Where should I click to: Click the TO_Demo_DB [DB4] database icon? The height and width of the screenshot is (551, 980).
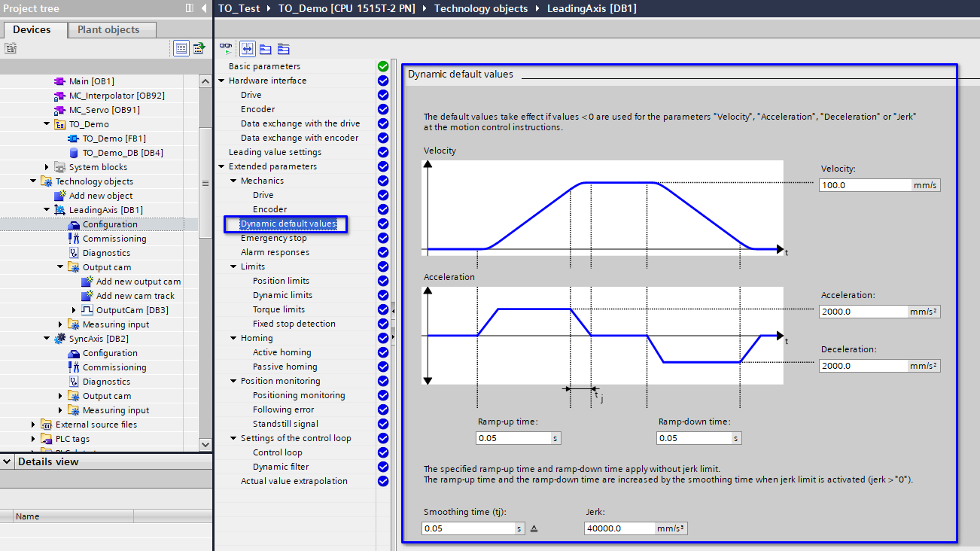click(74, 153)
